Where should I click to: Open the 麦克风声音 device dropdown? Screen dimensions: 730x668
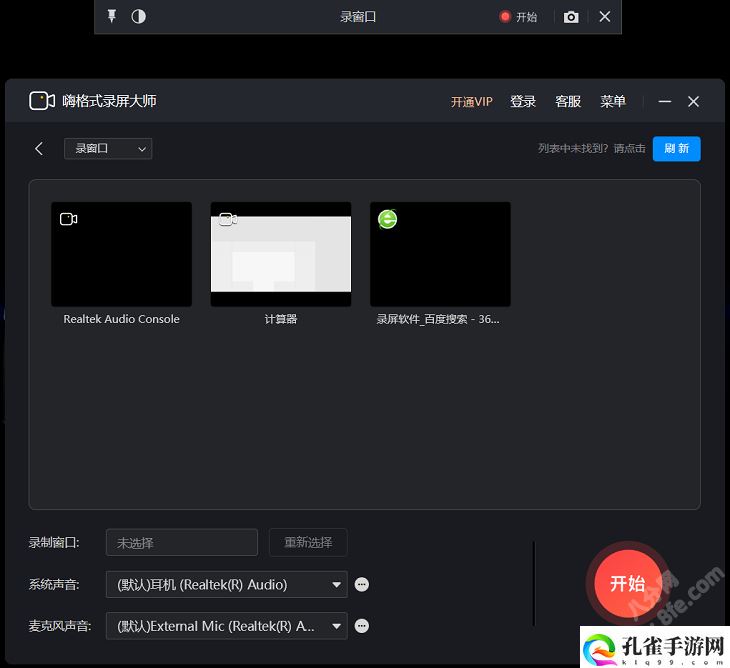(x=227, y=626)
